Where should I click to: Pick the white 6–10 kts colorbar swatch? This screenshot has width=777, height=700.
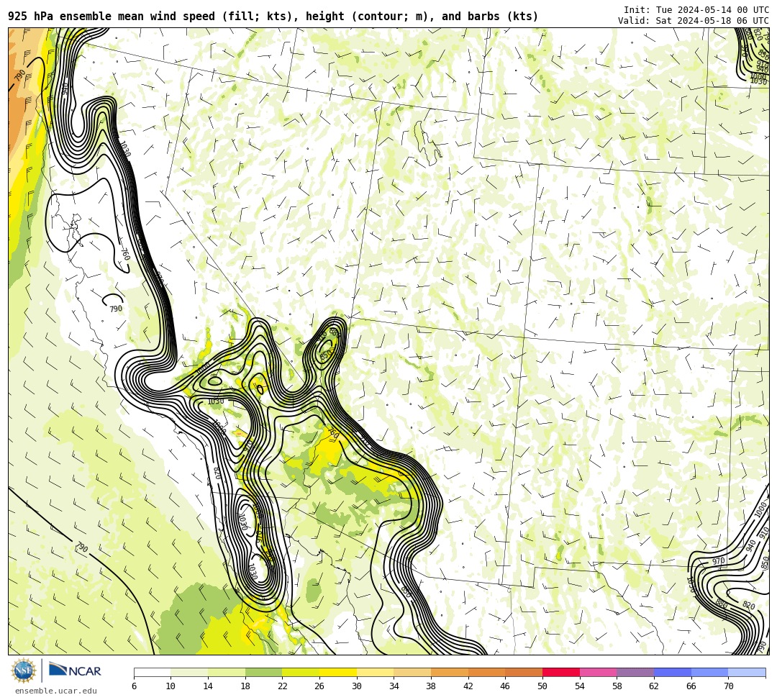(152, 672)
